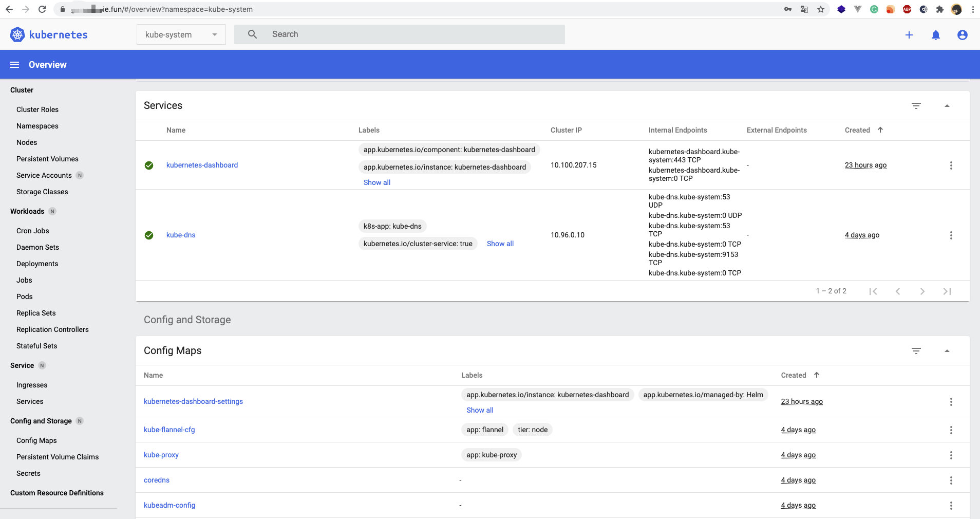
Task: Open kubernetes-dashboard-settings config map
Action: (193, 401)
